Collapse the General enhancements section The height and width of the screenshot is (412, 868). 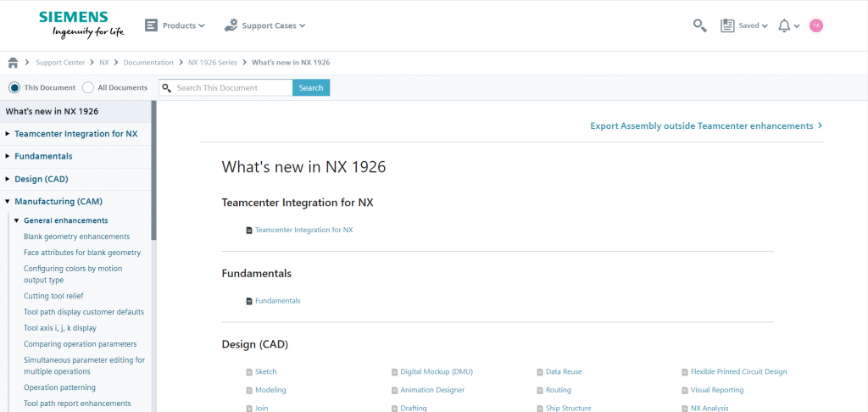tap(16, 220)
